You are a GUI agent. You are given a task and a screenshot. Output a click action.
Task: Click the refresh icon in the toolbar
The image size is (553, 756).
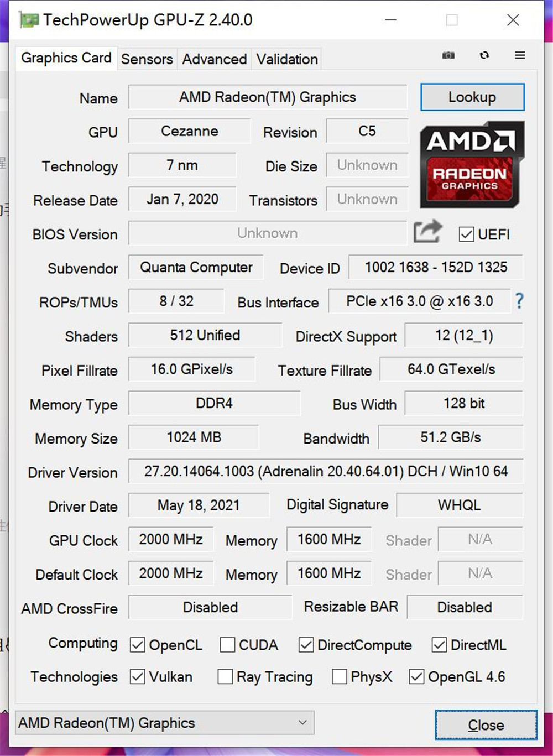coord(484,55)
